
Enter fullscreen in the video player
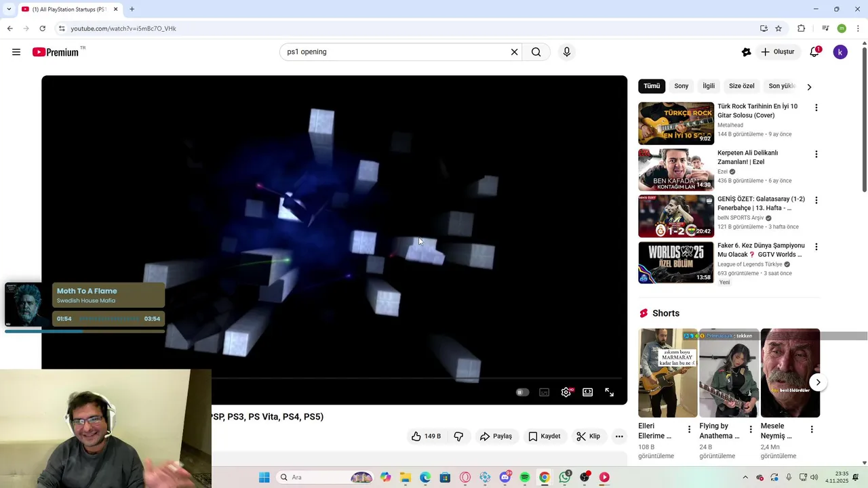click(609, 392)
